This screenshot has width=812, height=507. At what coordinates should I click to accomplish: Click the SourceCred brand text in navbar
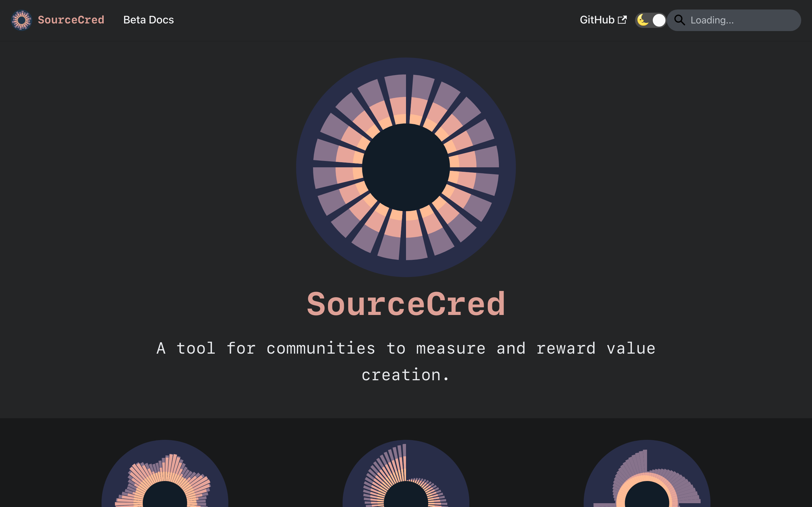71,20
